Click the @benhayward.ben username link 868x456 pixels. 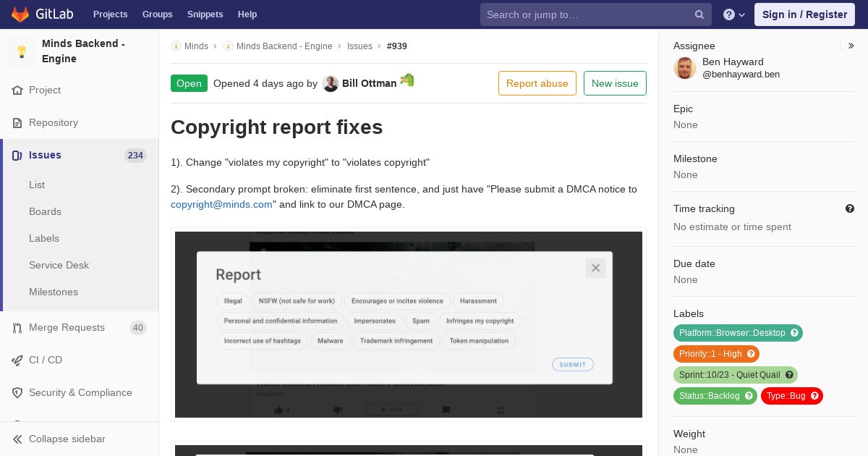pos(741,75)
